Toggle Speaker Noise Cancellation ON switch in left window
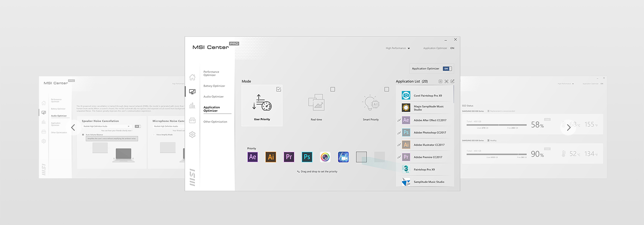This screenshot has height=225, width=644. (137, 126)
